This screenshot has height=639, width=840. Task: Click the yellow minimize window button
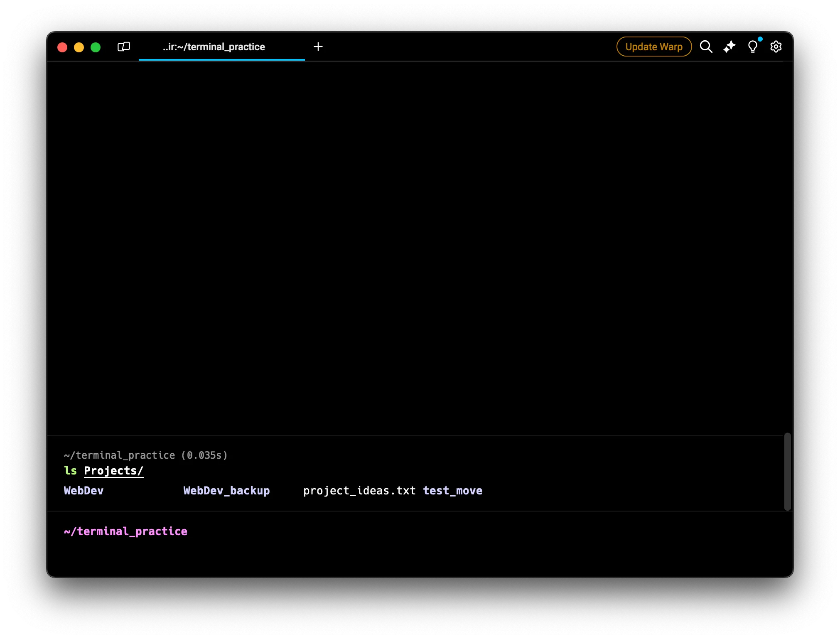(x=79, y=47)
